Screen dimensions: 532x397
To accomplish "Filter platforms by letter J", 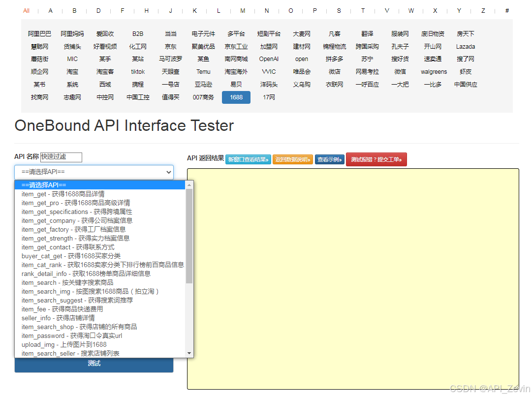I will pos(170,11).
